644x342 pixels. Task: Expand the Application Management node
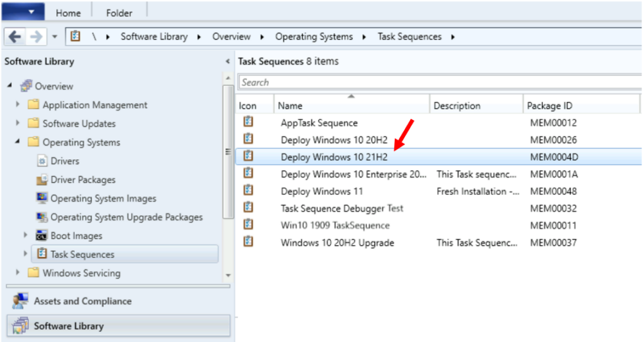click(18, 104)
